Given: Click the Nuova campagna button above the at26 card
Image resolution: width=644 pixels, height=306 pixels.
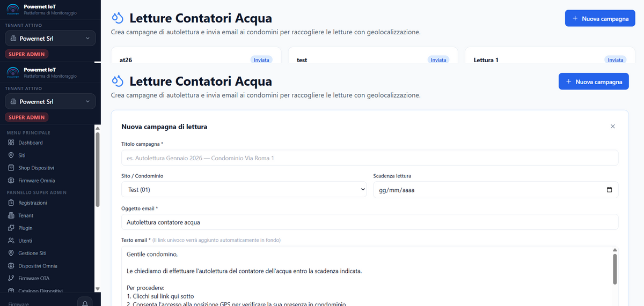Looking at the screenshot, I should 600,18.
